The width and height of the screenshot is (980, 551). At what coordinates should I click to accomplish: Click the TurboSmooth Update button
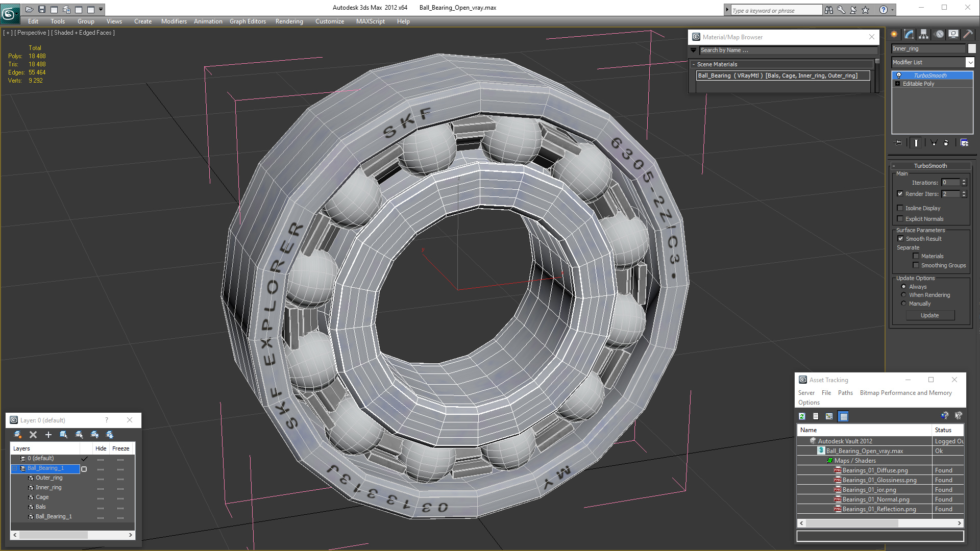pyautogui.click(x=929, y=315)
